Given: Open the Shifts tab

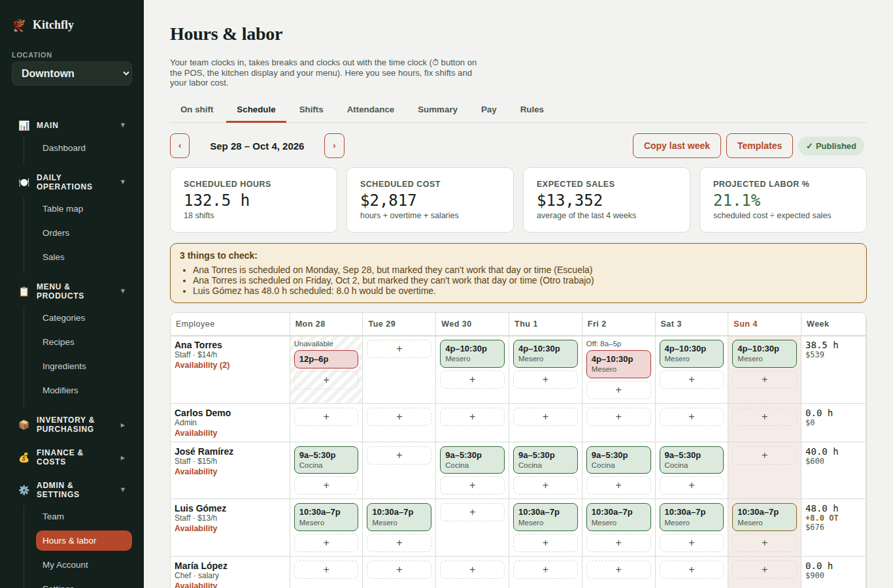Looking at the screenshot, I should (x=311, y=110).
